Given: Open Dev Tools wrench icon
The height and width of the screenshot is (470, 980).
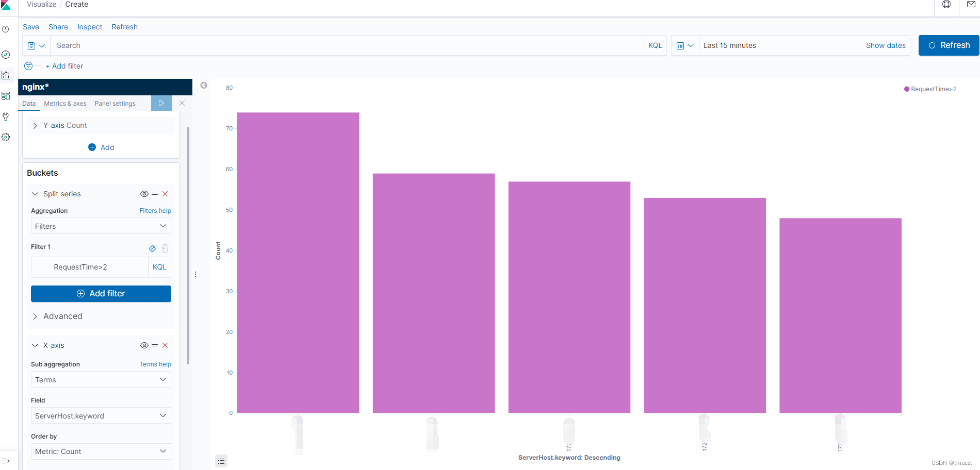Looking at the screenshot, I should pyautogui.click(x=6, y=116).
